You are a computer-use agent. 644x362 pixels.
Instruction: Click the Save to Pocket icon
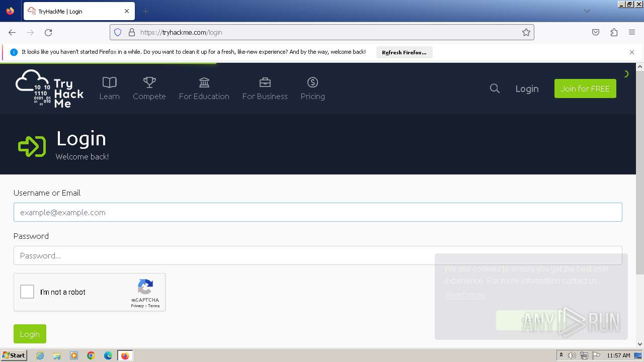(596, 32)
